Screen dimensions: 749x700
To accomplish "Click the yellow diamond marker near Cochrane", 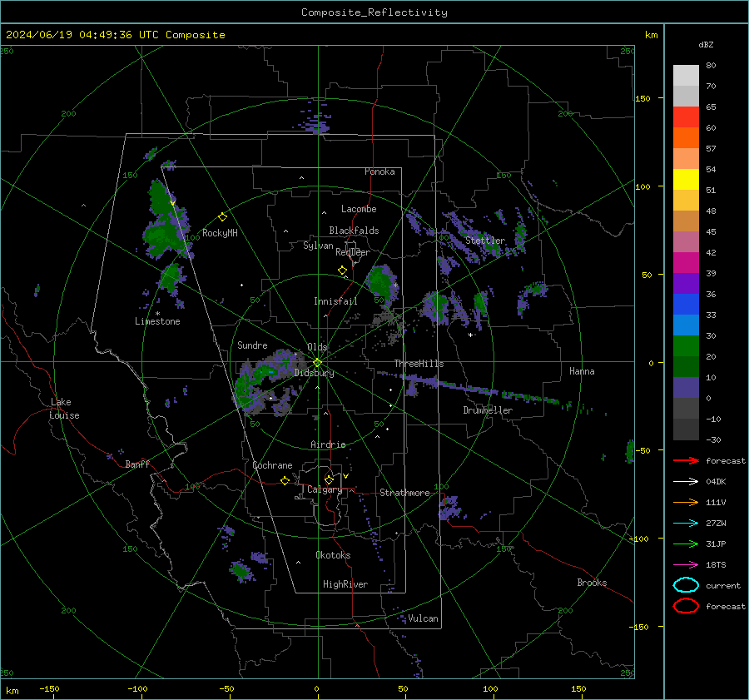I will click(x=285, y=480).
